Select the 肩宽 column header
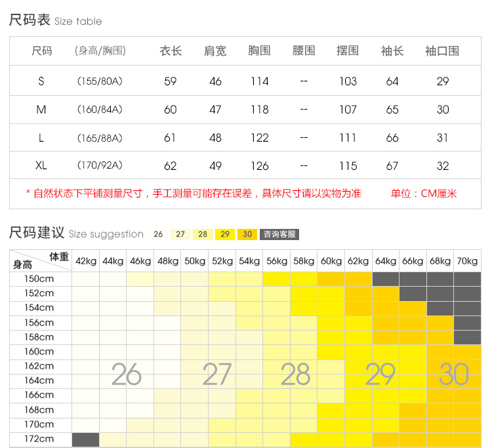The image size is (492, 448). 215,51
